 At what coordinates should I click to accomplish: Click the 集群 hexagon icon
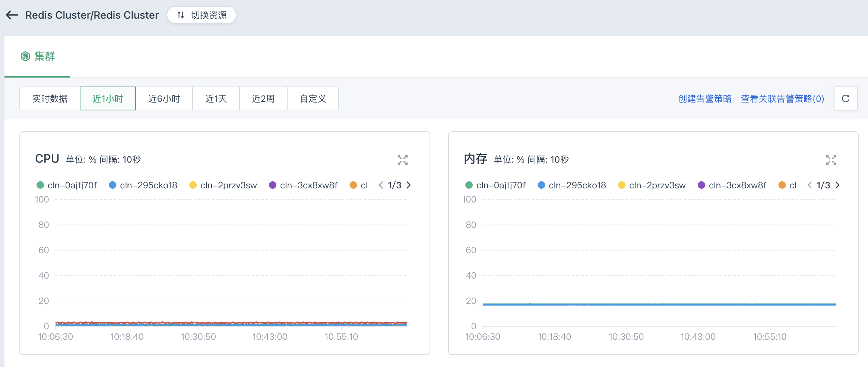coord(25,56)
